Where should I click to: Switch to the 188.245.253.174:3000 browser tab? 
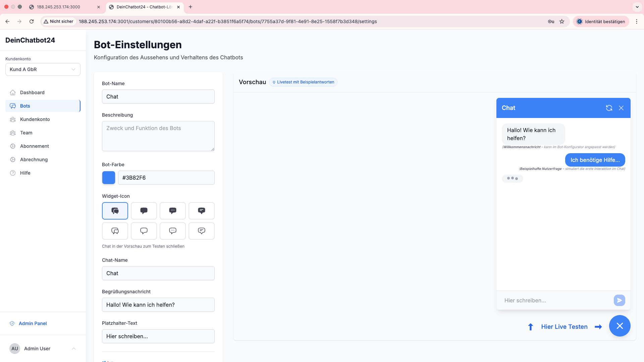58,7
